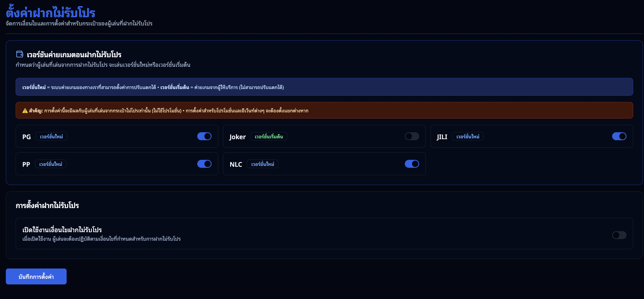Screen dimensions: 644x299
Task: Click the no-promo deposit settings heading
Action: (47, 205)
